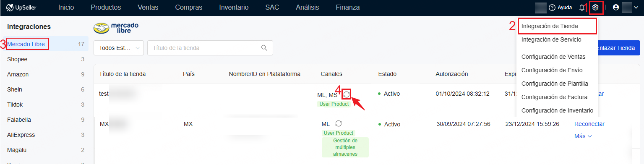Open Configuración de Inventario
The image size is (644, 165).
coord(557,110)
